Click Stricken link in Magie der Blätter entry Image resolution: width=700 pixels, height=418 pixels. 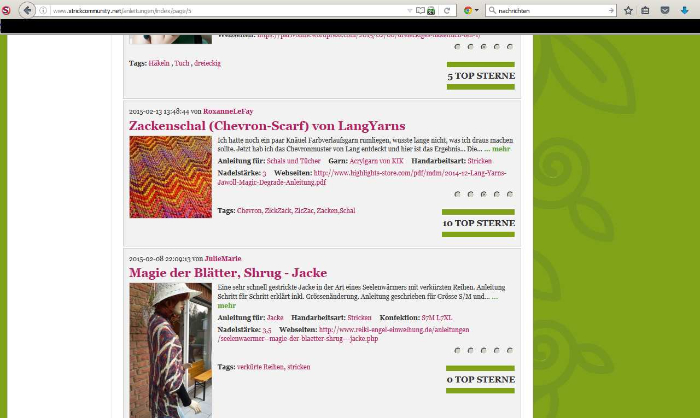pos(359,318)
